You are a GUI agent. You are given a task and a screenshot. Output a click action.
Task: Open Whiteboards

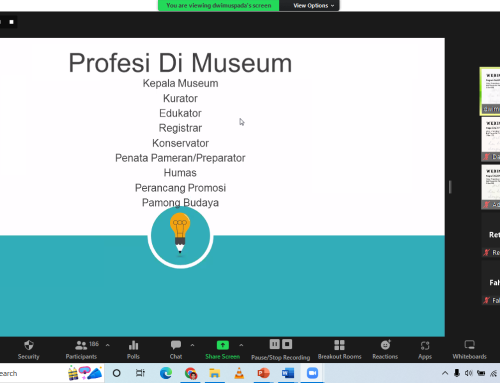click(469, 350)
